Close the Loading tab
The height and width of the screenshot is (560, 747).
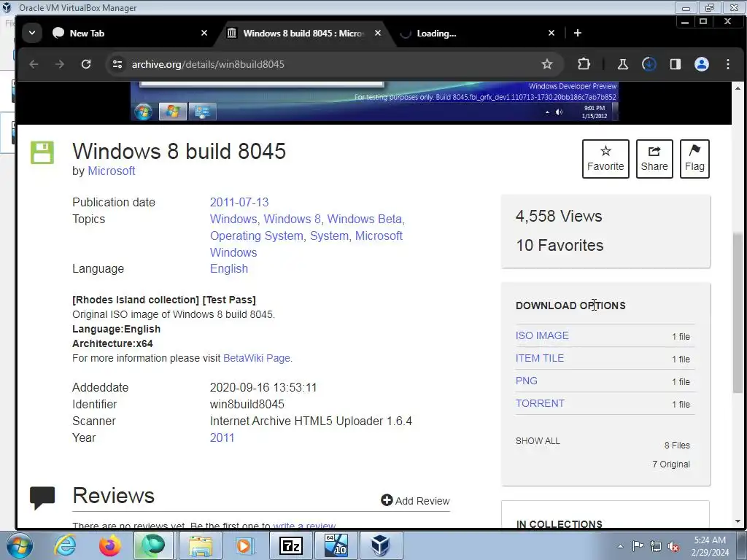tap(551, 34)
